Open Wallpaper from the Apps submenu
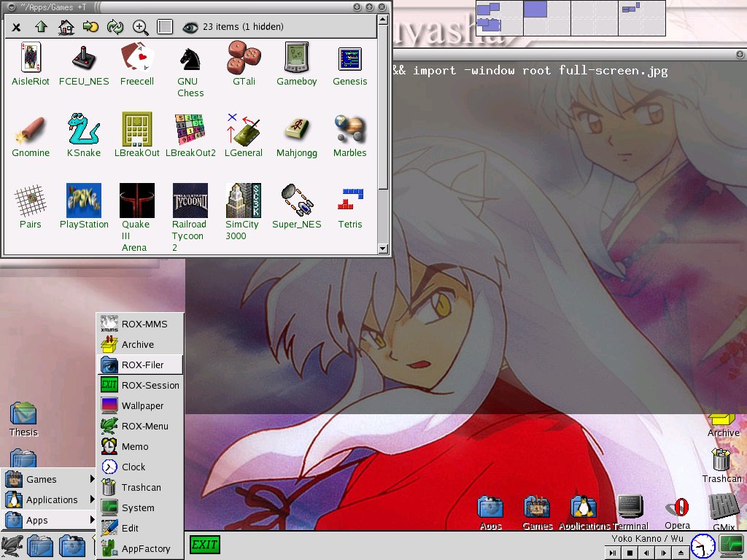 point(140,405)
